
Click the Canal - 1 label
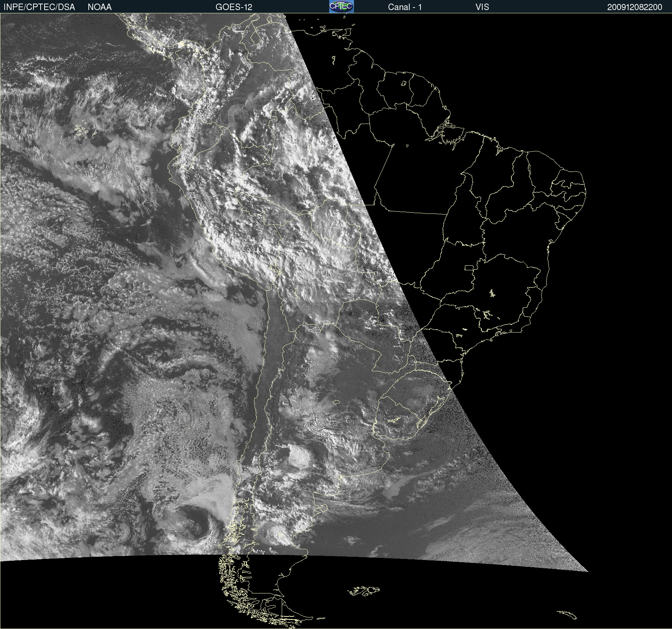coord(405,7)
